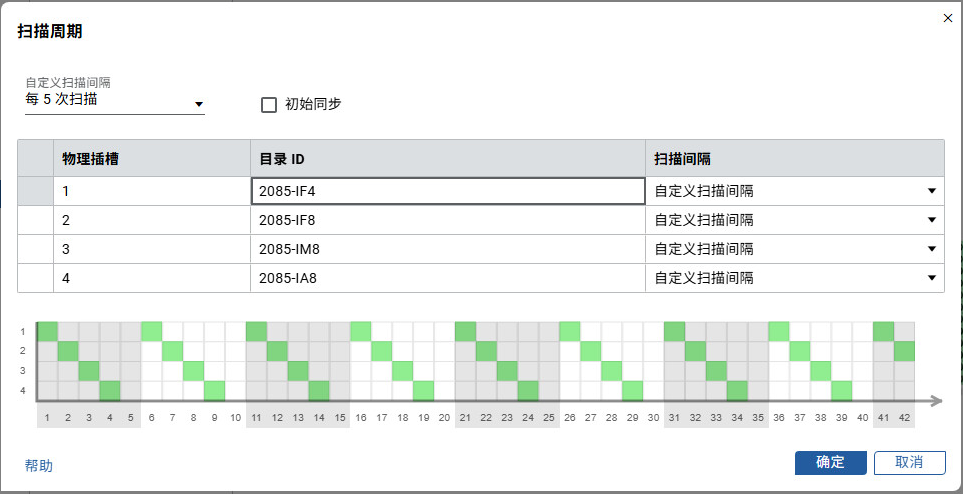Enable the 初始同步 checkbox
Viewport: 963px width, 494px height.
(x=268, y=104)
